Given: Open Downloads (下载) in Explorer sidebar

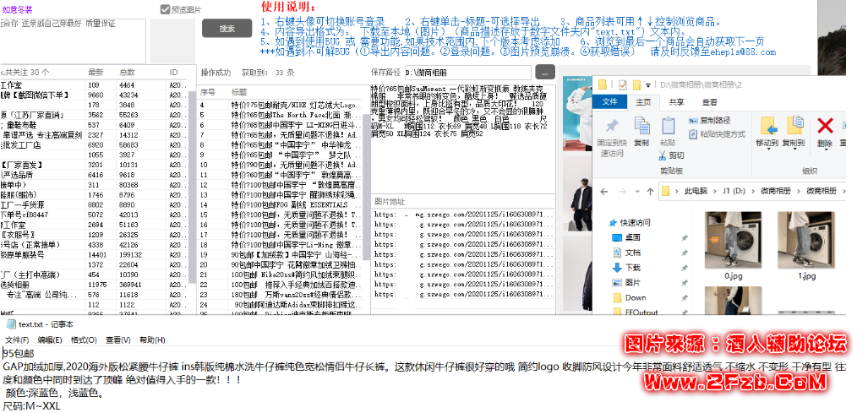Looking at the screenshot, I should [625, 268].
